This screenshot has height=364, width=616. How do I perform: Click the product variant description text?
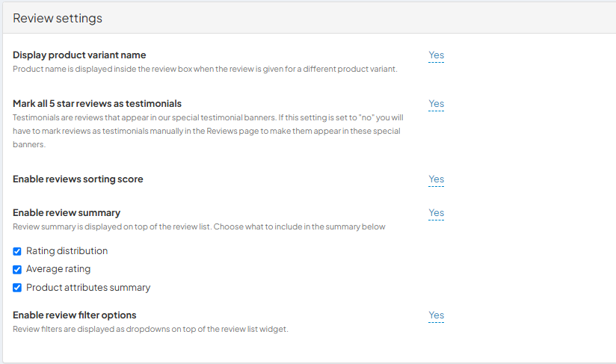pos(205,69)
